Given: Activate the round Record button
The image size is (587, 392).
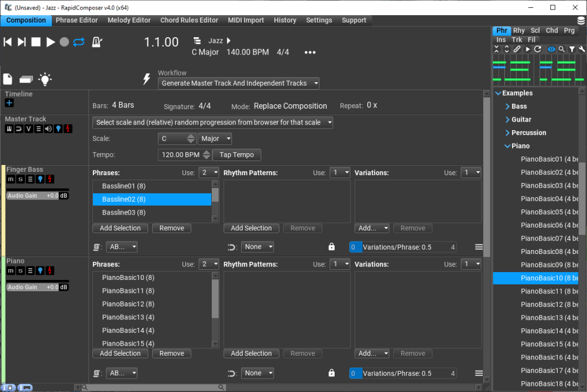Looking at the screenshot, I should point(64,42).
